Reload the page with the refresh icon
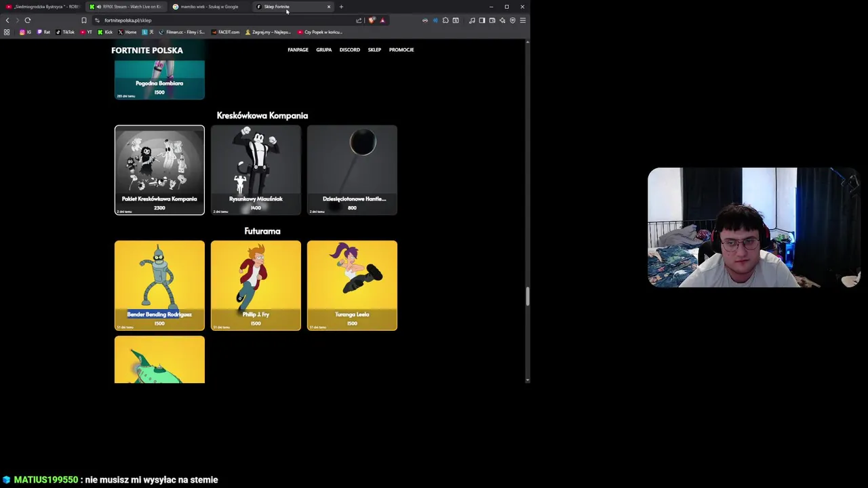The height and width of the screenshot is (488, 868). pos(28,20)
